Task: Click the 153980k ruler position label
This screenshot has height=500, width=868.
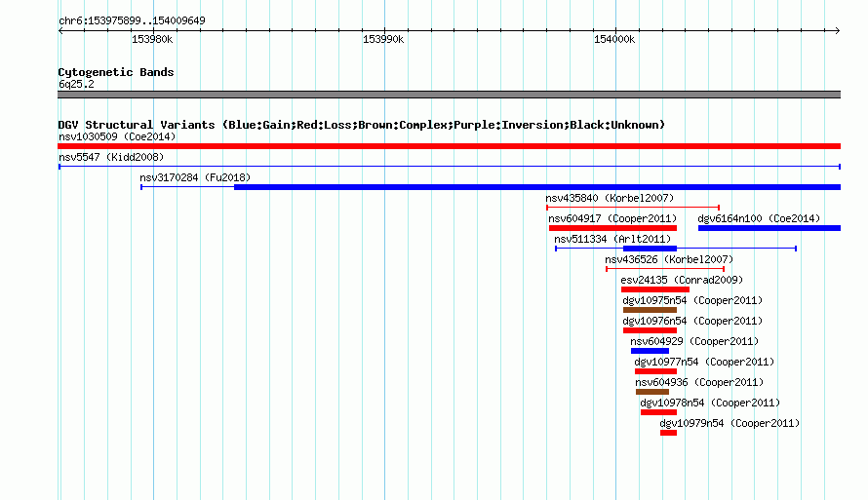Action: 152,39
